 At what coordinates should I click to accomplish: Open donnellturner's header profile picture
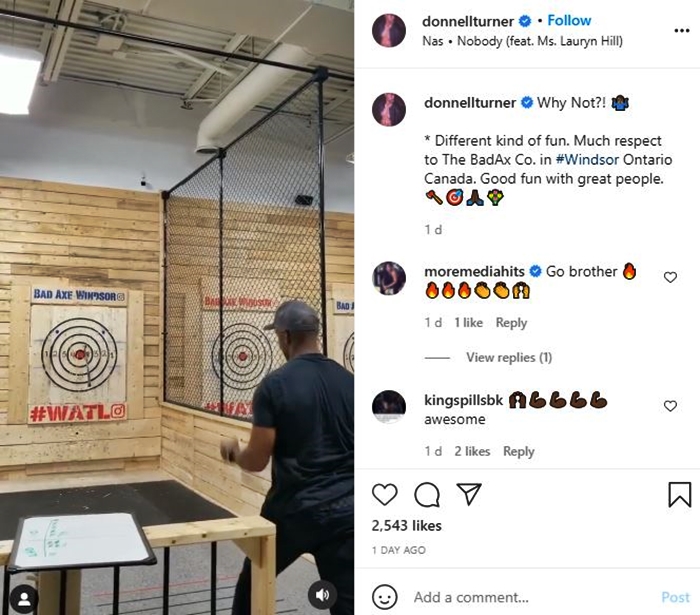click(389, 30)
